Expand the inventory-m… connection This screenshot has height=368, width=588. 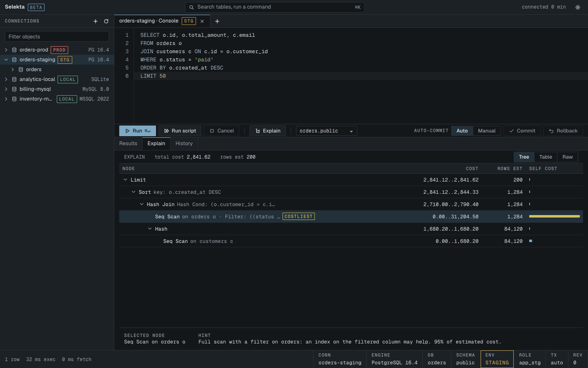point(6,99)
